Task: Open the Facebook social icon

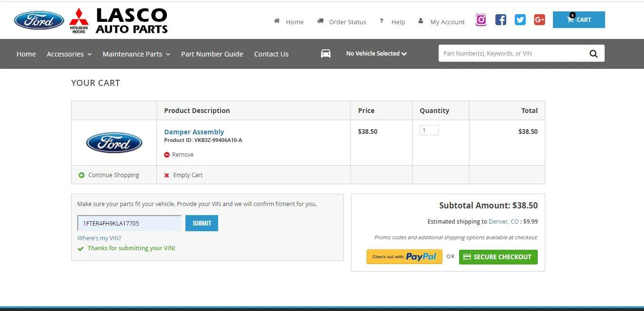Action: [x=500, y=20]
